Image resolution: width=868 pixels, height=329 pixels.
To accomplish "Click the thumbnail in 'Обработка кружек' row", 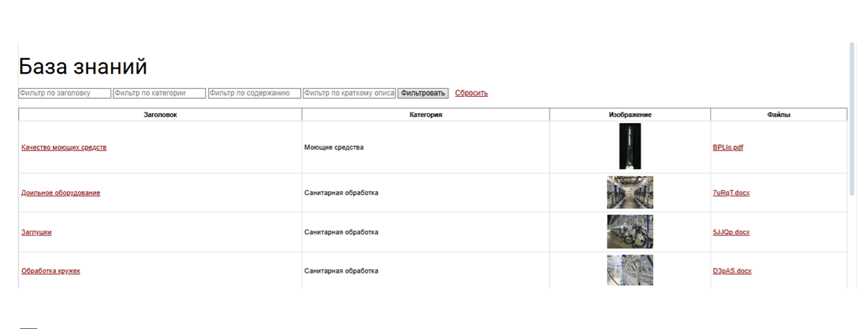I will tap(630, 270).
